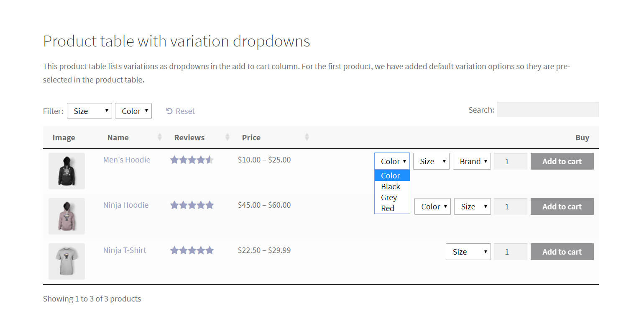This screenshot has height=335, width=644.
Task: Open the Color filter dropdown
Action: (x=133, y=111)
